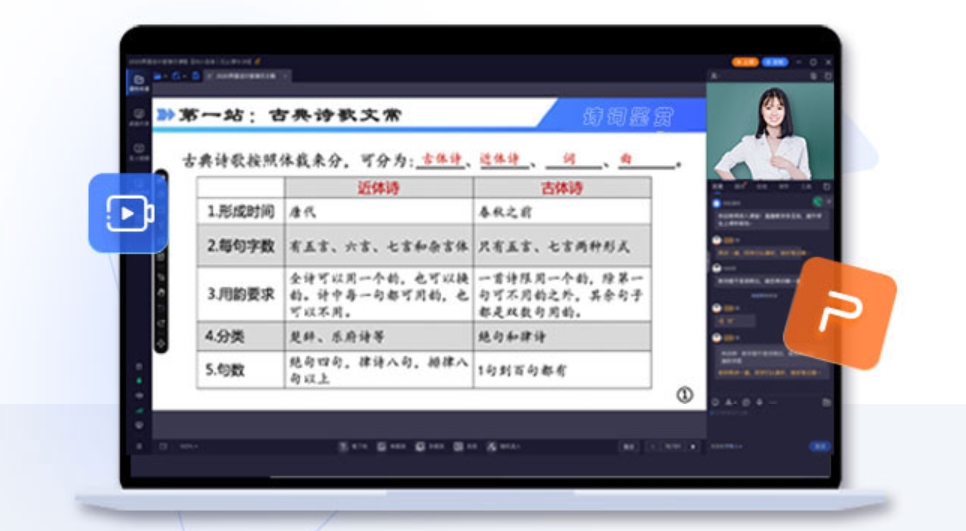The width and height of the screenshot is (966, 531).
Task: Click the second tool in bottom center toolbar
Action: [392, 447]
